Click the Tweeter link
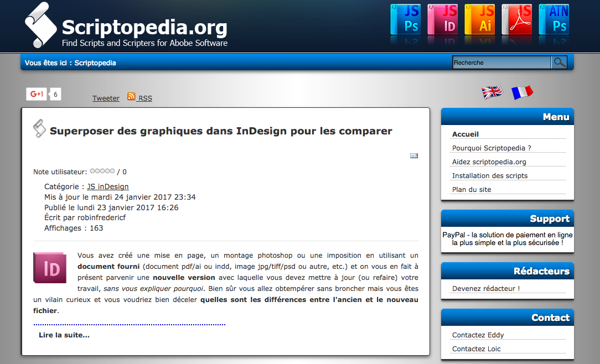Viewport: 600px width, 364px height. [x=106, y=98]
